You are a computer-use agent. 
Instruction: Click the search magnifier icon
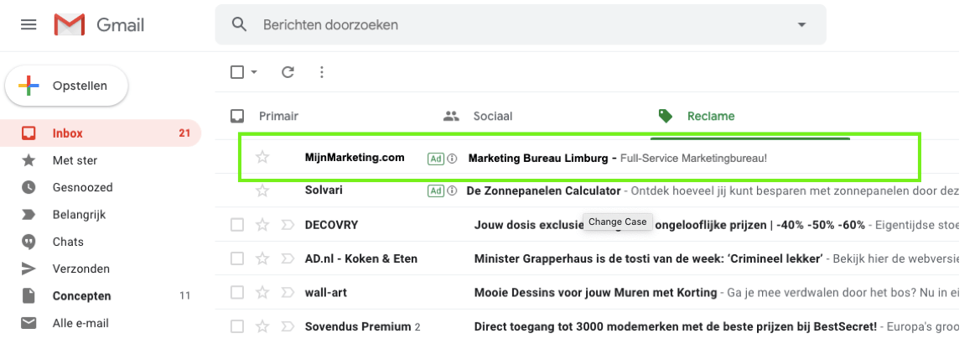click(x=239, y=25)
